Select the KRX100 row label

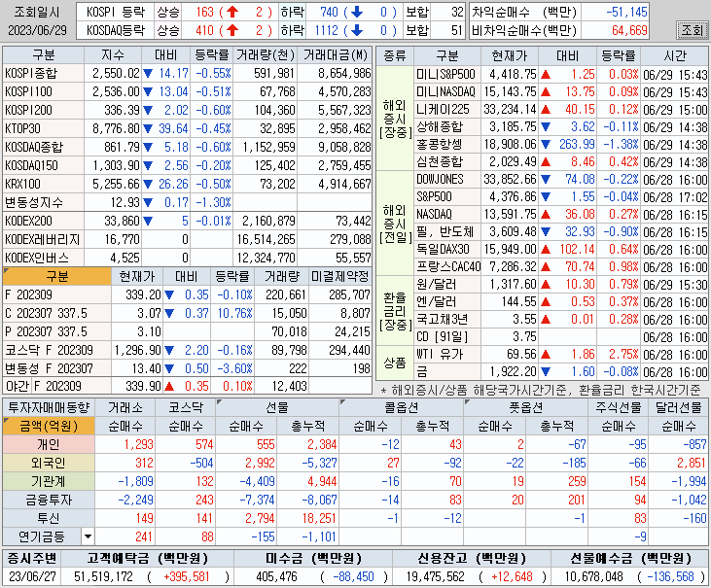point(43,185)
